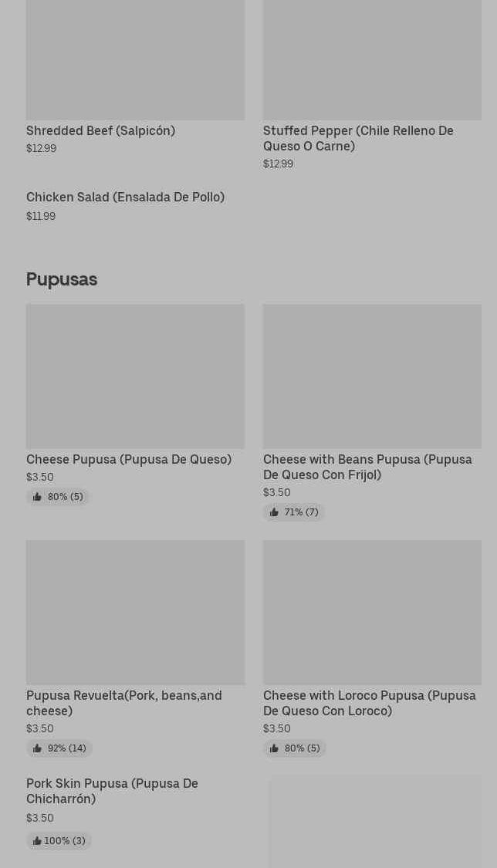Open Pupusa Revuelta pork, beans, cheese item
497x868 pixels.
(x=124, y=703)
